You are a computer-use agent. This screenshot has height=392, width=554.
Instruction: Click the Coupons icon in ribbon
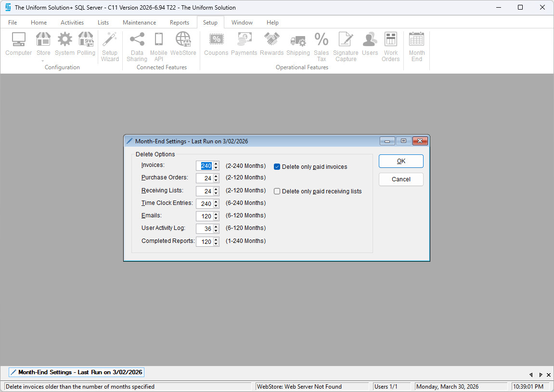216,44
